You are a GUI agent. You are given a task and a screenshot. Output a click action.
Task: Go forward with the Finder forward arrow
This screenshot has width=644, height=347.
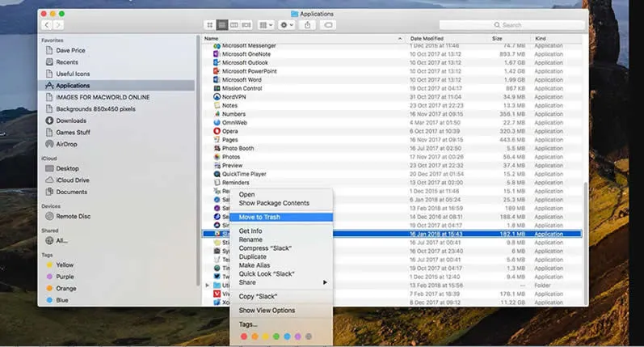[58, 25]
